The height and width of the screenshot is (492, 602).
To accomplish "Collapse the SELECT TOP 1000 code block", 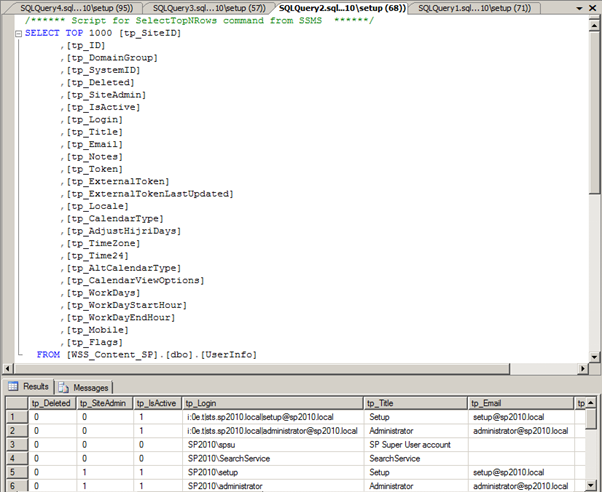I will point(19,33).
